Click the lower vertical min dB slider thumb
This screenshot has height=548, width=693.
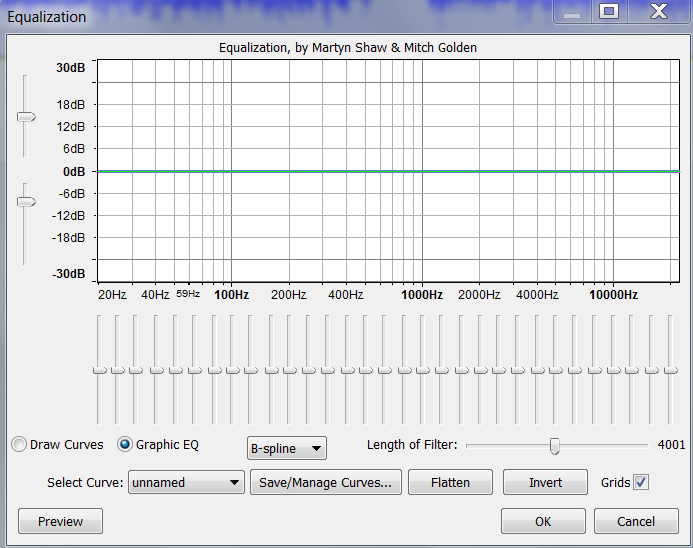(26, 202)
